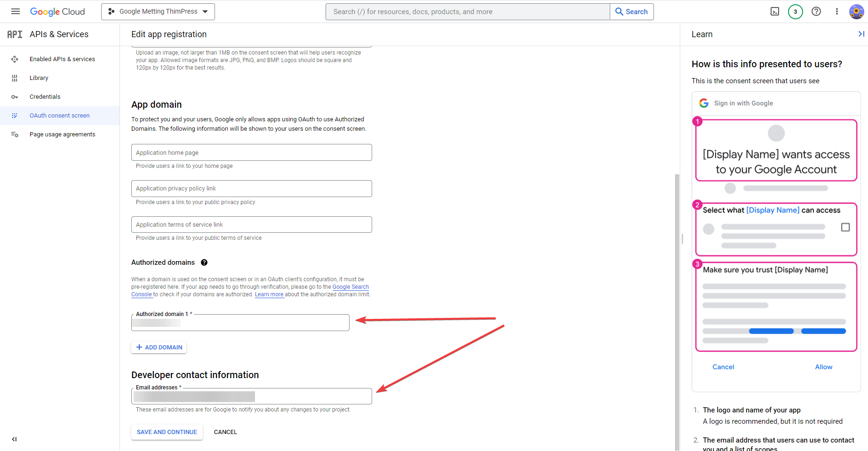
Task: Open the main hamburger navigation menu
Action: click(16, 11)
